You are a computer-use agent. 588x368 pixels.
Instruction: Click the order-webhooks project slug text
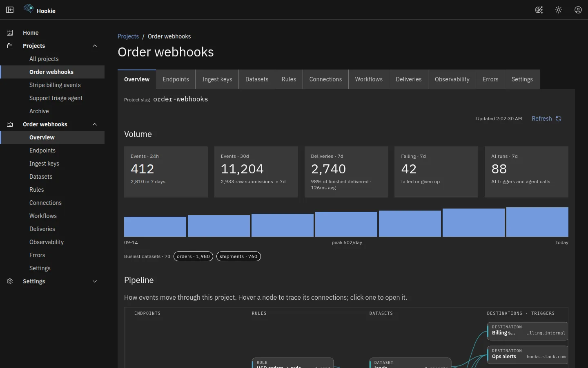[180, 99]
